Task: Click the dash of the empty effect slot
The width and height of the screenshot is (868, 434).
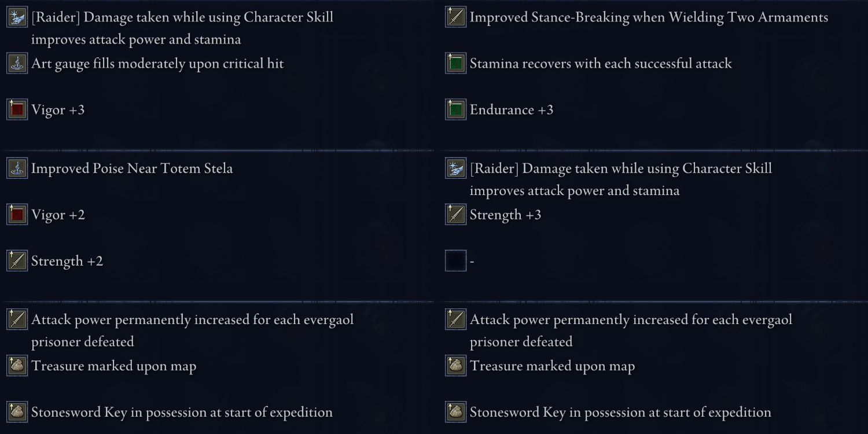Action: coord(472,262)
